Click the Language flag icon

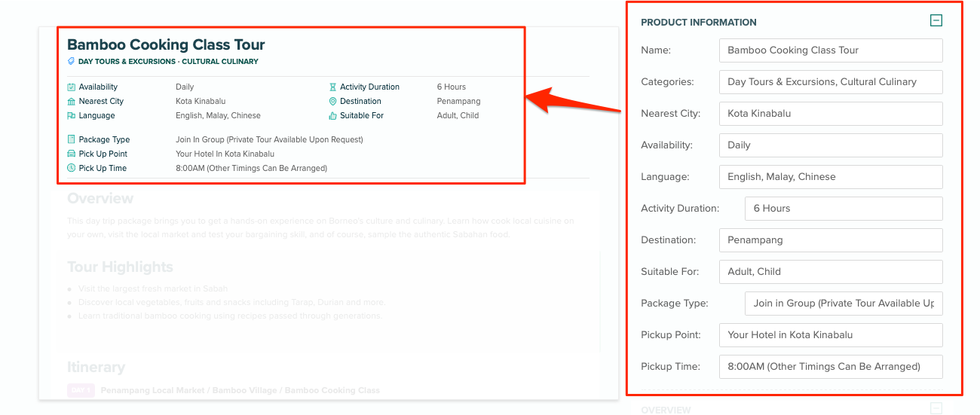pos(72,116)
